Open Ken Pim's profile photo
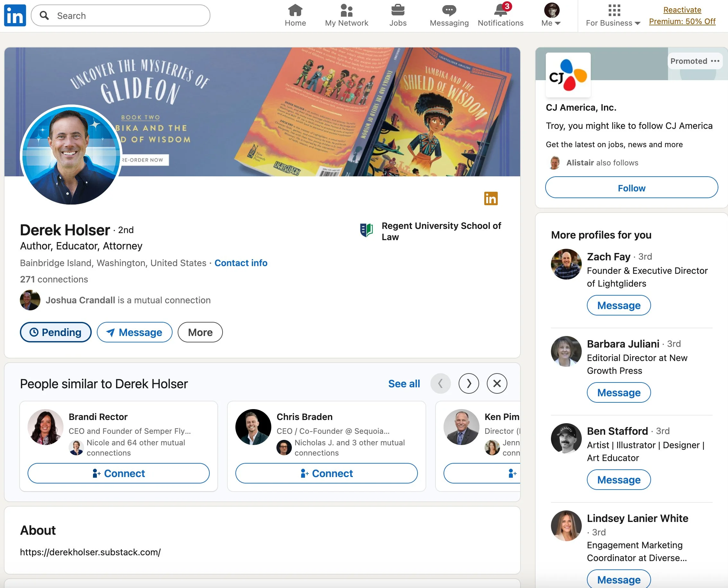 pos(461,427)
